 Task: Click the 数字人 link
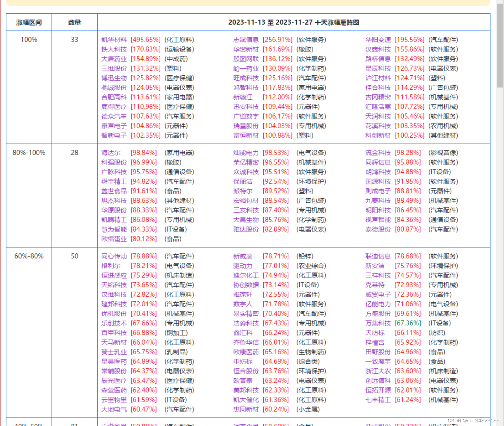[243, 304]
